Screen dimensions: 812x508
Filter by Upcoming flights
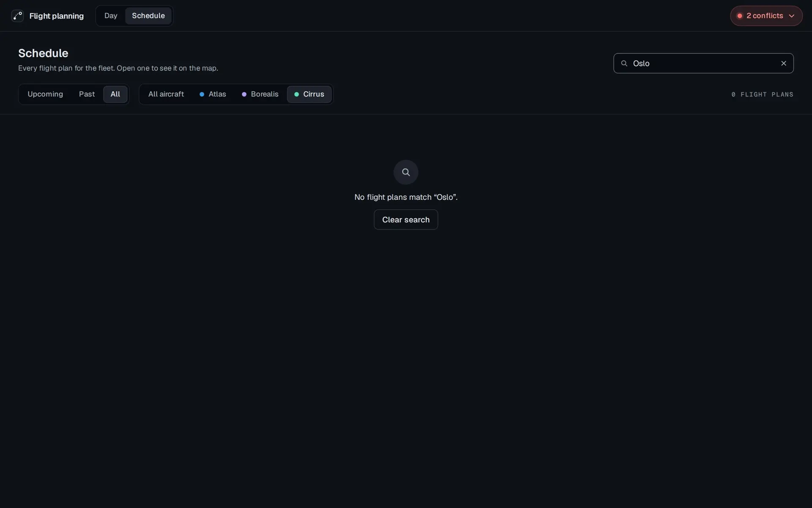[45, 94]
